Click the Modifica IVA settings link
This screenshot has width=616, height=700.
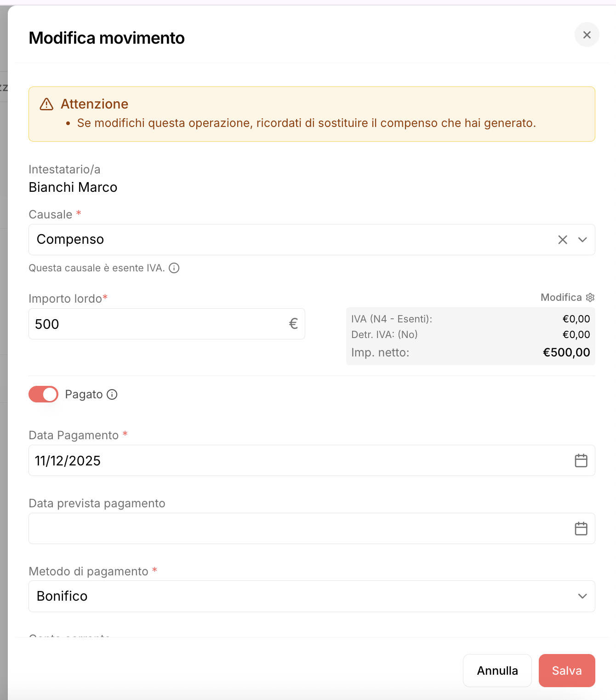point(567,298)
